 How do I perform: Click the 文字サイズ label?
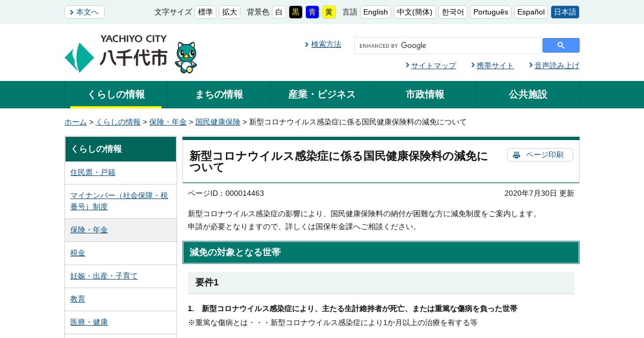(173, 12)
